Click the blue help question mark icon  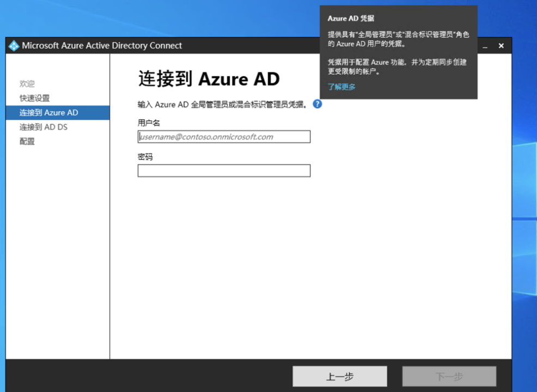318,104
